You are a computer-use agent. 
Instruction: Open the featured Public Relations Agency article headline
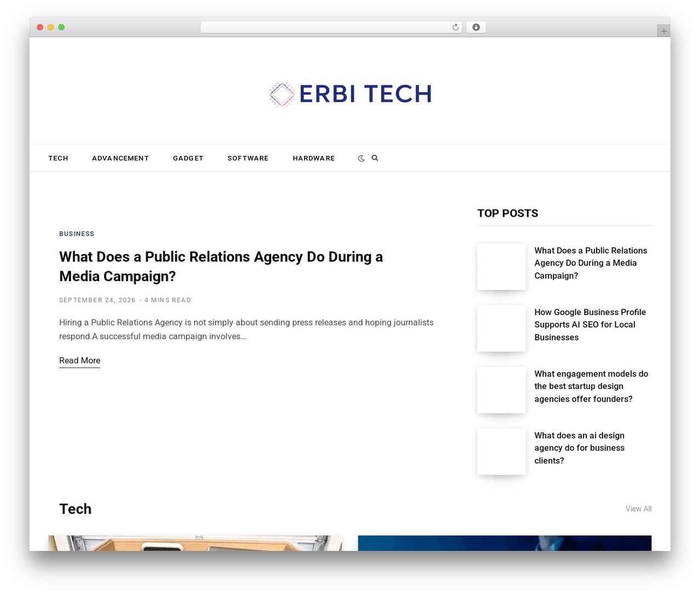221,266
